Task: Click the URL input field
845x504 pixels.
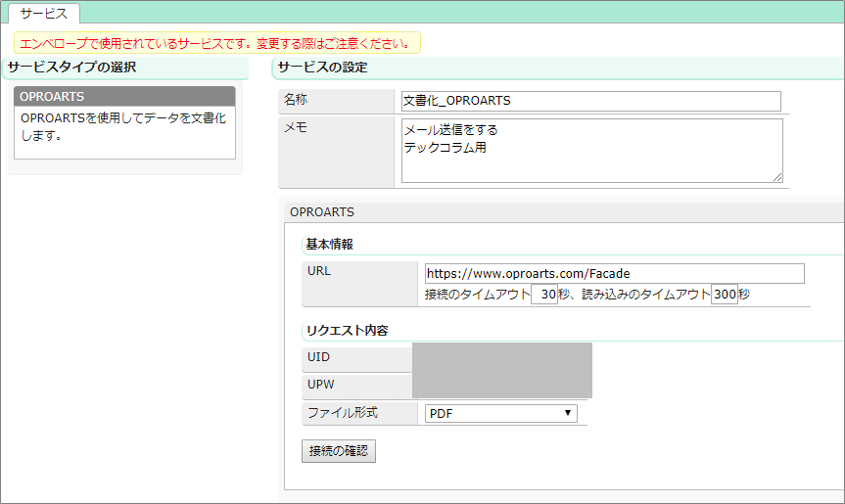Action: click(614, 274)
